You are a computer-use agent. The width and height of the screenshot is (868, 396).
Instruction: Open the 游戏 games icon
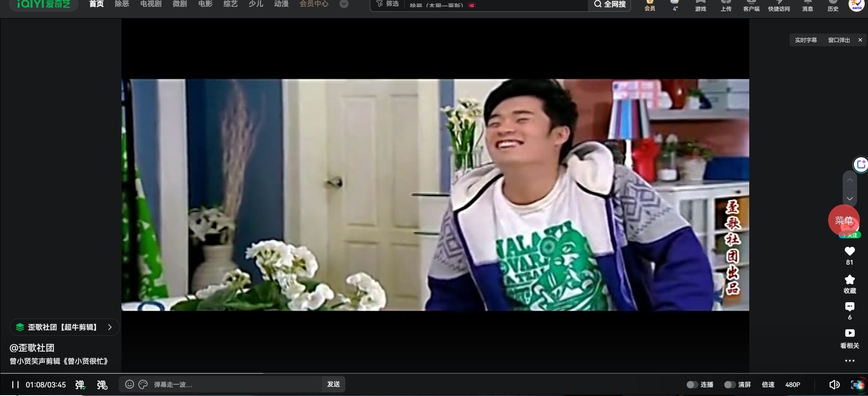701,5
